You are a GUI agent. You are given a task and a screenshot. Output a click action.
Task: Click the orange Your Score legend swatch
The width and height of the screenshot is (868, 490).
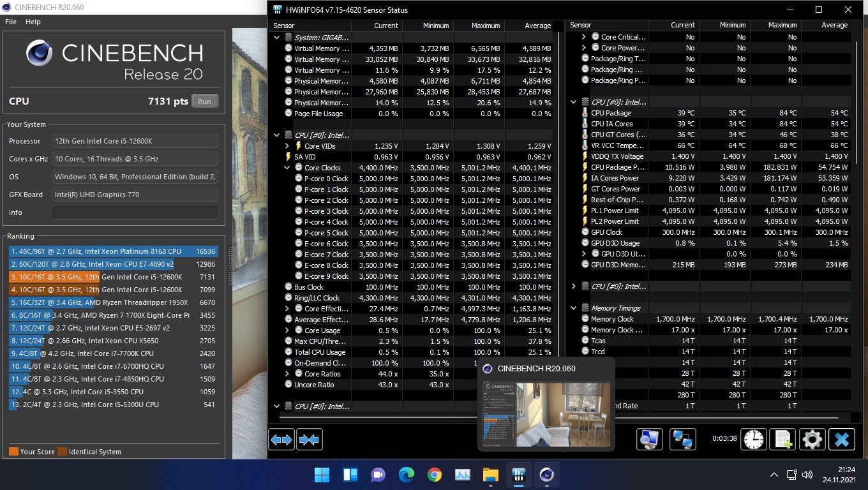coord(13,452)
